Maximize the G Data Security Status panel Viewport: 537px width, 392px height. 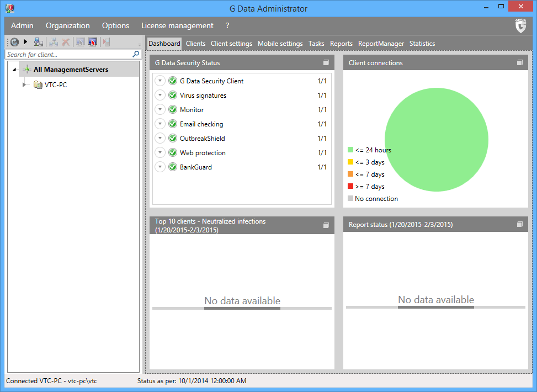click(x=326, y=63)
